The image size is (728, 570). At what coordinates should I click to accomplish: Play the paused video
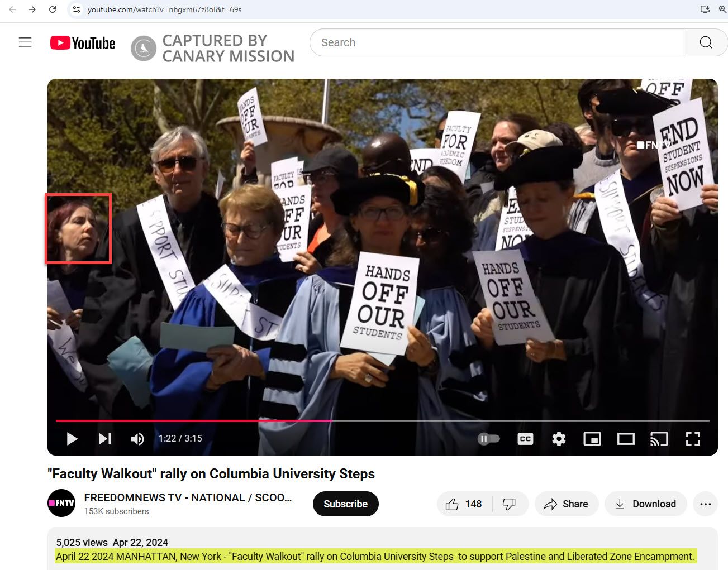(x=72, y=439)
